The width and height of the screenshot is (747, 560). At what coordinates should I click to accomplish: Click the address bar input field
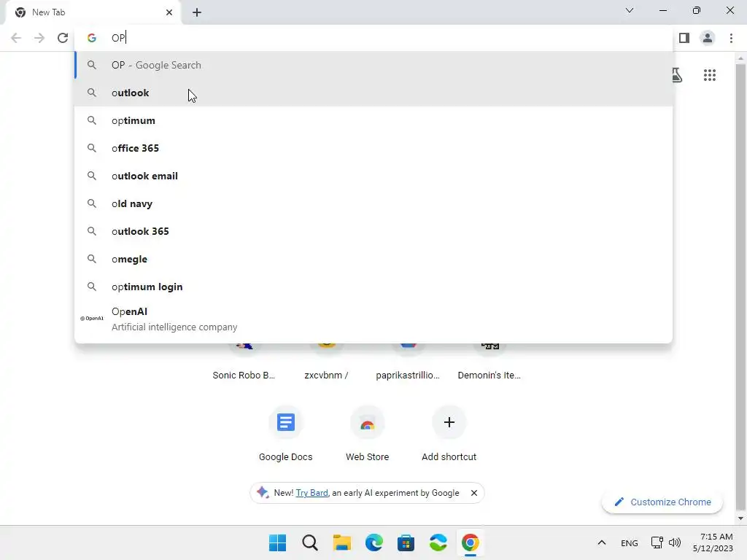374,38
